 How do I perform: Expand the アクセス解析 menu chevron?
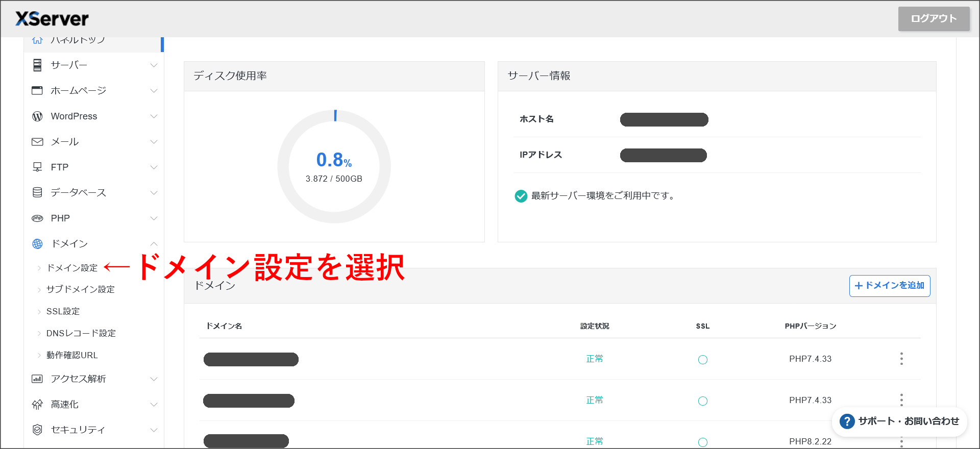[154, 379]
